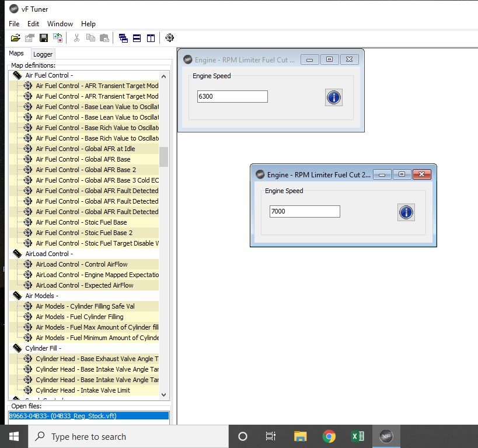
Task: Select AirLoad Control - Expected AirFlow map
Action: click(85, 286)
